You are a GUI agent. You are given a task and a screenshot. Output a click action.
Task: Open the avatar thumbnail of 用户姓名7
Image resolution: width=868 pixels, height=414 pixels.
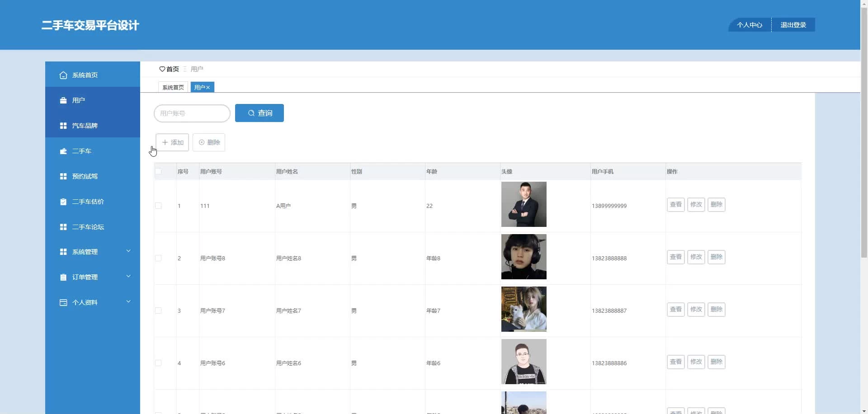point(524,309)
